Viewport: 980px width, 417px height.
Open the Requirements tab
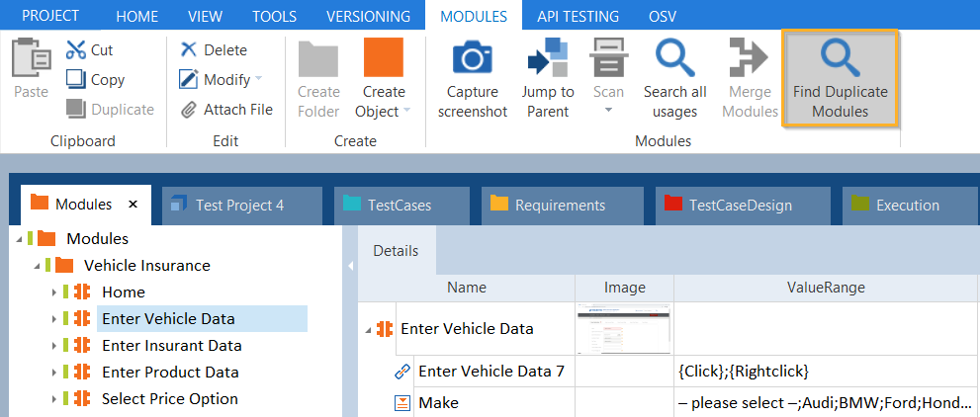pyautogui.click(x=559, y=206)
